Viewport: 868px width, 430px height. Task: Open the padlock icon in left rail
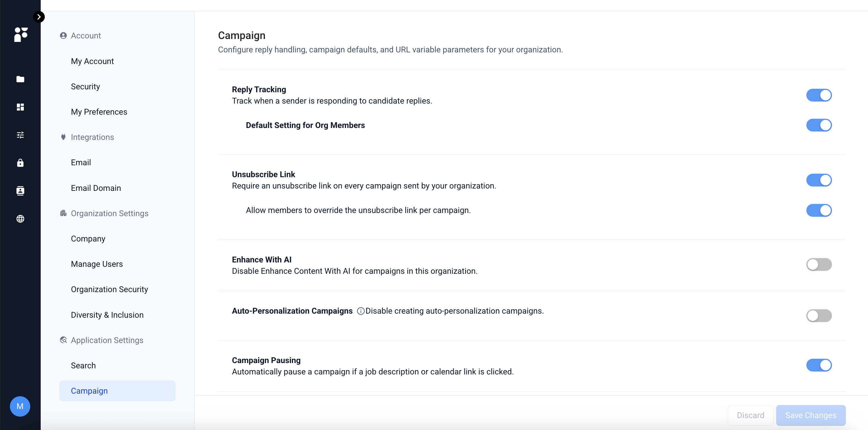tap(20, 163)
